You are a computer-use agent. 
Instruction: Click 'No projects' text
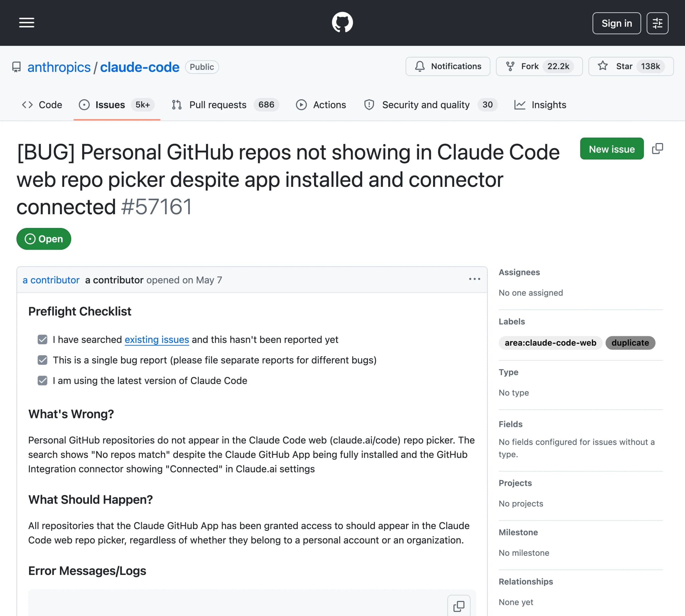click(521, 504)
